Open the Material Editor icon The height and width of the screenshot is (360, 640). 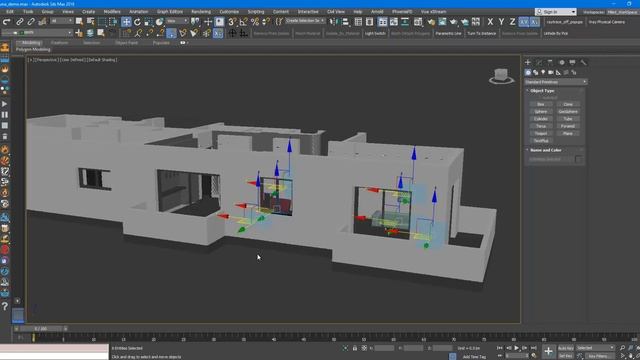click(x=418, y=22)
